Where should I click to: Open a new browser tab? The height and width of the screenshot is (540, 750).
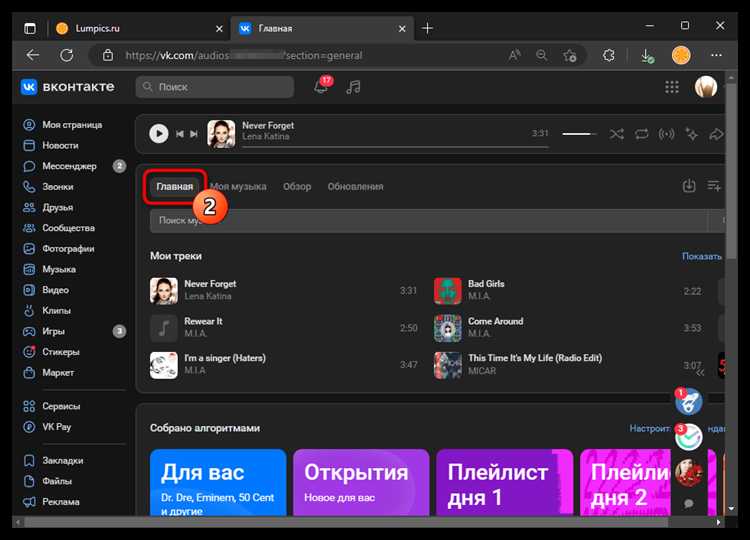427,29
